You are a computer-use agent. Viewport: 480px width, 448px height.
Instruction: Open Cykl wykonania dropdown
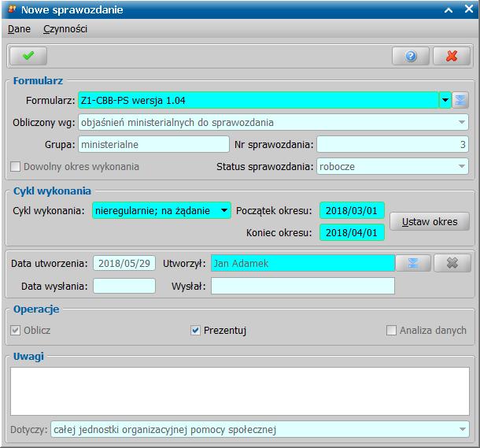224,210
